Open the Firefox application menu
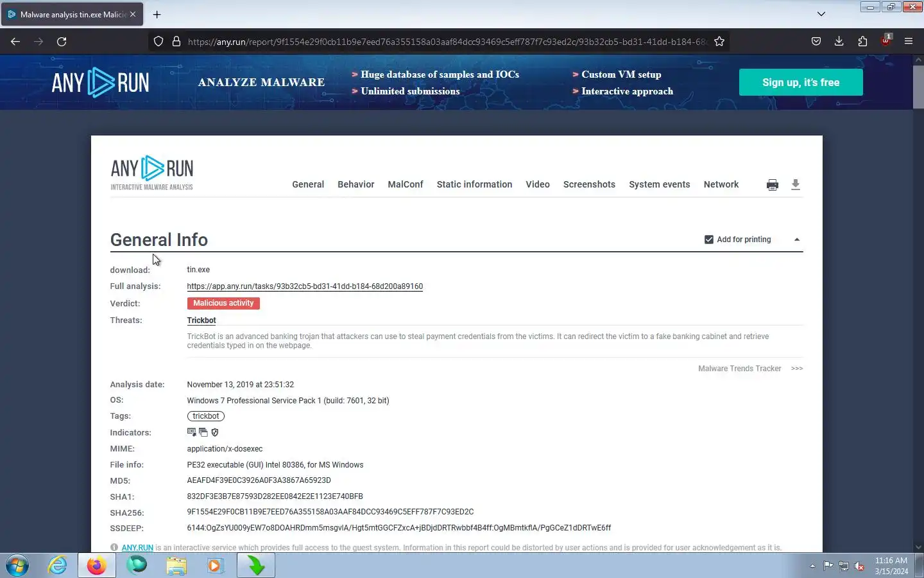The width and height of the screenshot is (924, 578). tap(909, 41)
